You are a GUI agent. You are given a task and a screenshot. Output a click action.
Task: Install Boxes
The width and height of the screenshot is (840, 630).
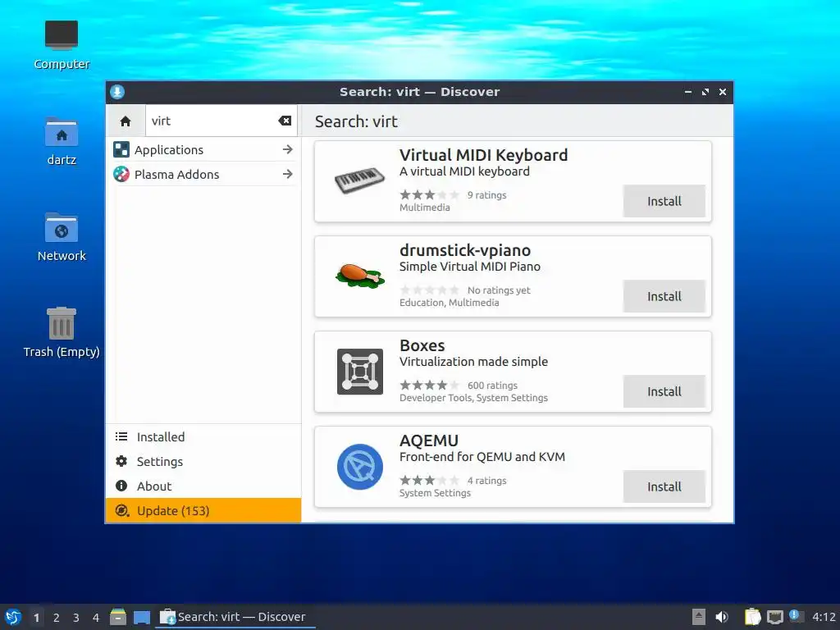(x=664, y=391)
